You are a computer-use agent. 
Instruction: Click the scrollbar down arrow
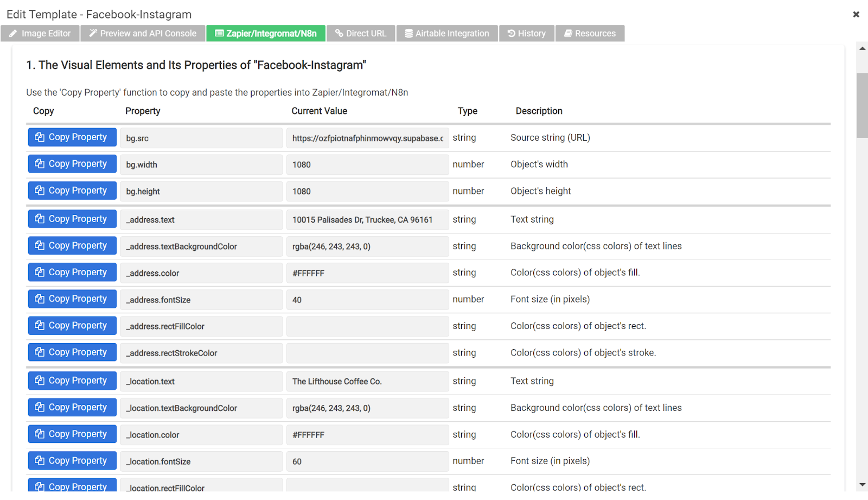(862, 485)
